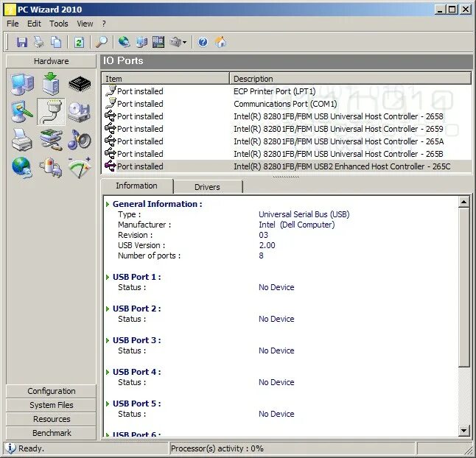Viewport: 476px width, 458px height.
Task: Open the File menu
Action: 13,24
